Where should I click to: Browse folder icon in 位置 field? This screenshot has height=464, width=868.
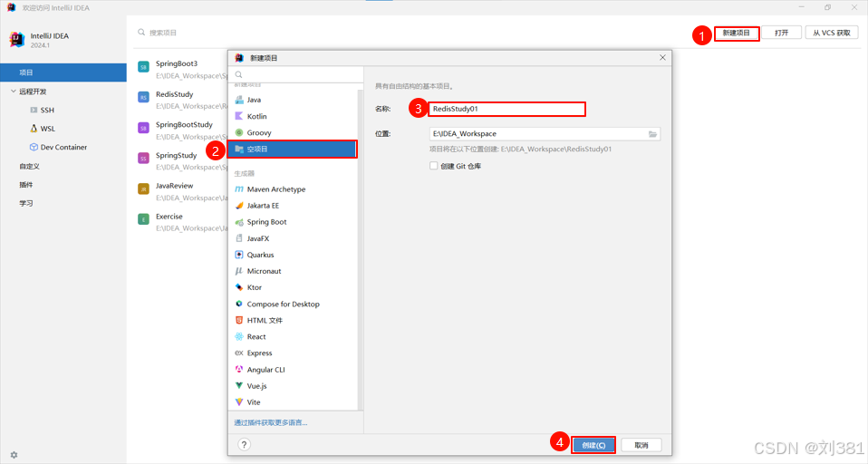(x=652, y=134)
